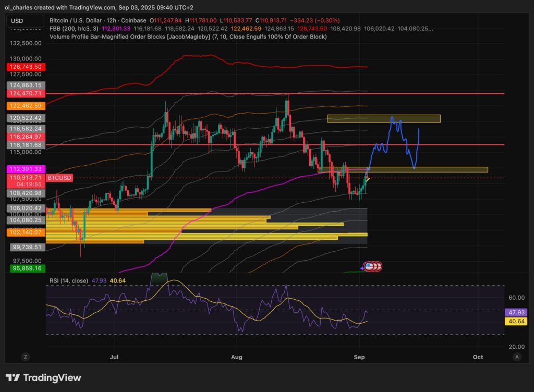This screenshot has width=534, height=392.
Task: Click the A button at bottom right corner
Action: 517,358
